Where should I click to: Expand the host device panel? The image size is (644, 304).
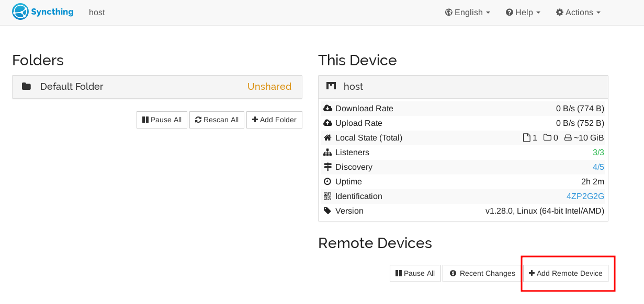point(463,87)
